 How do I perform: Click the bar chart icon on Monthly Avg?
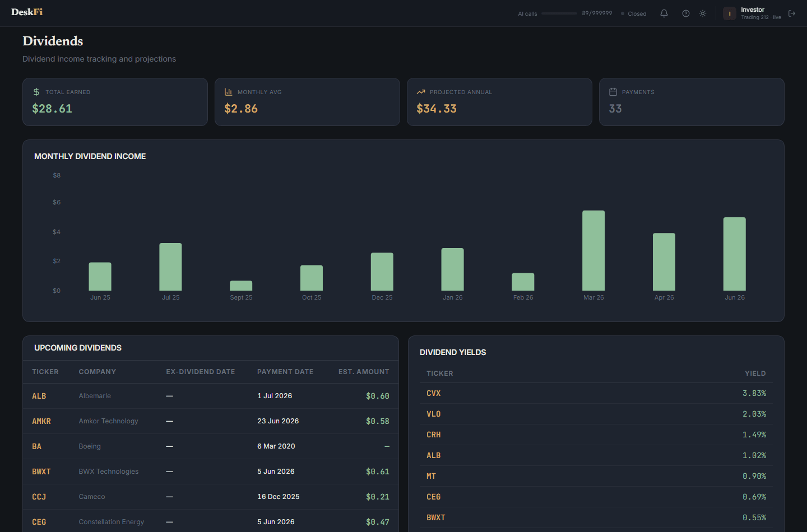229,92
